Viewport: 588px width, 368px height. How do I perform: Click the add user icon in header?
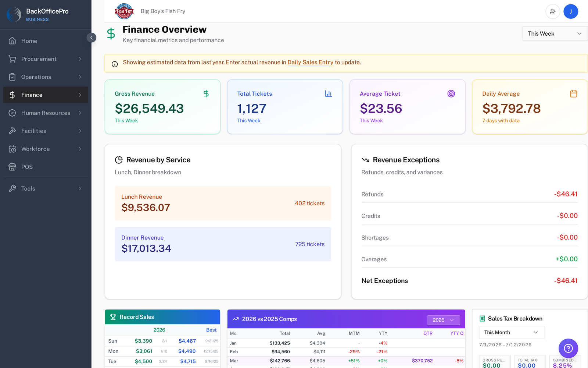(553, 11)
